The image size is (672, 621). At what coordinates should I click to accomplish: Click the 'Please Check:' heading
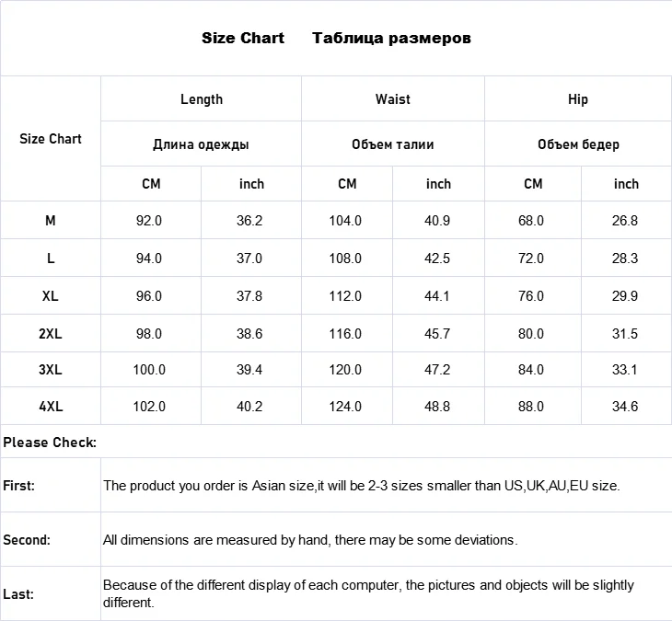coord(50,443)
